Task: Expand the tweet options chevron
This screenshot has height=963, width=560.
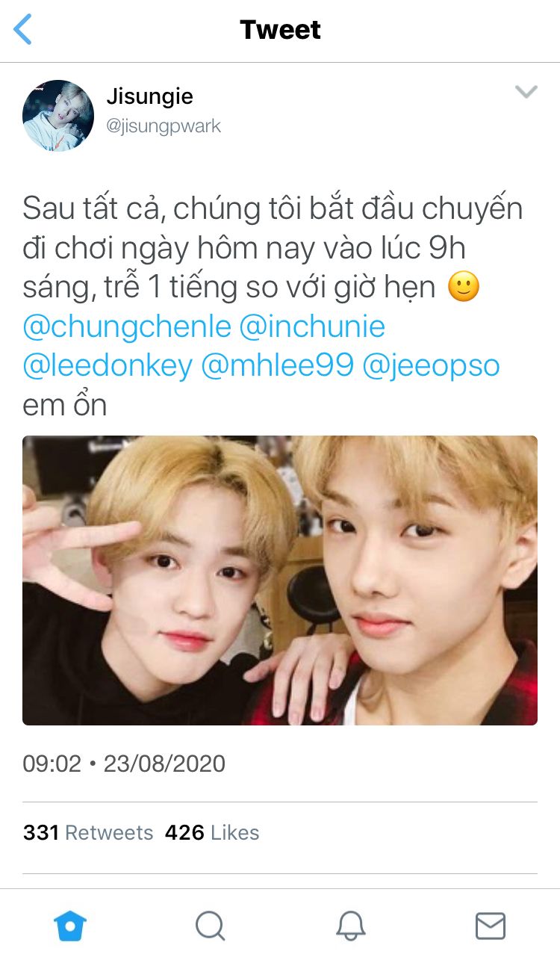Action: pos(526,92)
